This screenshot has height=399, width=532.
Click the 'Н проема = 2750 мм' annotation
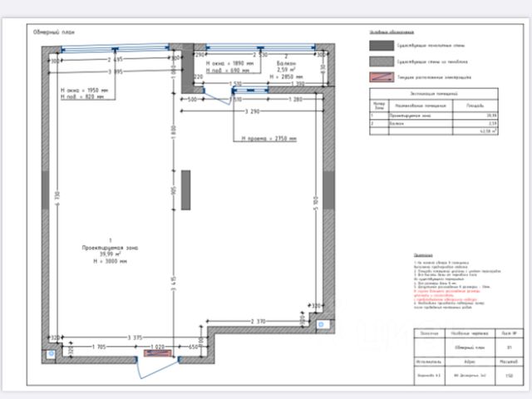click(269, 139)
